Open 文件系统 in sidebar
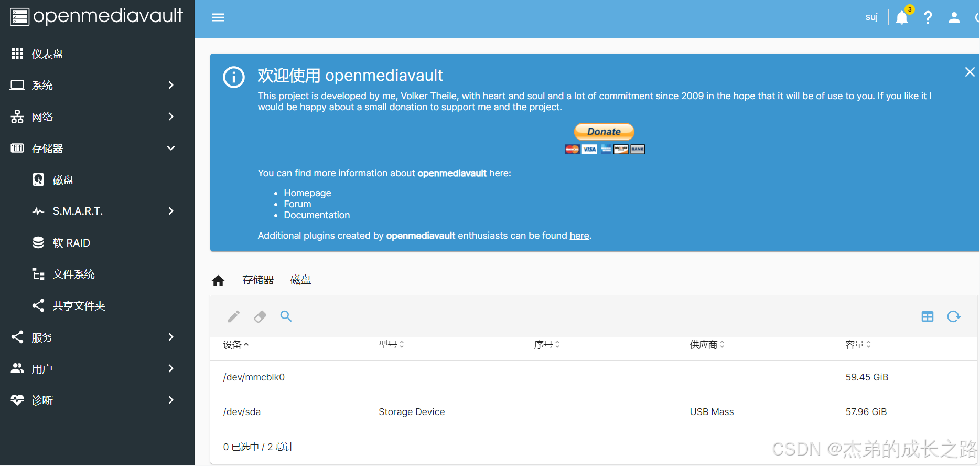Image resolution: width=980 pixels, height=466 pixels. pyautogui.click(x=97, y=274)
